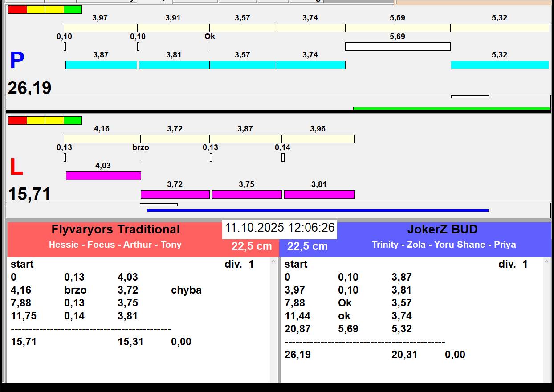
Task: Click 'brzo' in Flyvaryors results list
Action: point(75,290)
